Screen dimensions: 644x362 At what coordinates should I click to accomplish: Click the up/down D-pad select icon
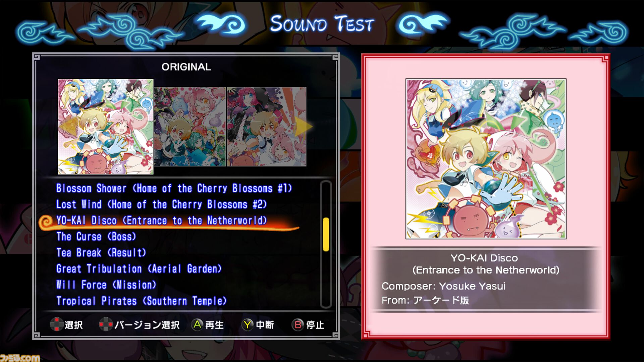pos(57,324)
